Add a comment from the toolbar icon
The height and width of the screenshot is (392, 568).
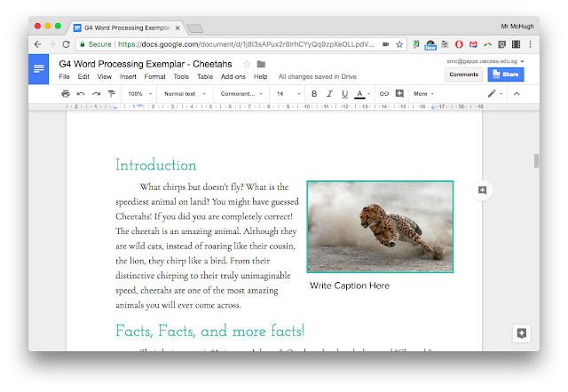(x=399, y=94)
